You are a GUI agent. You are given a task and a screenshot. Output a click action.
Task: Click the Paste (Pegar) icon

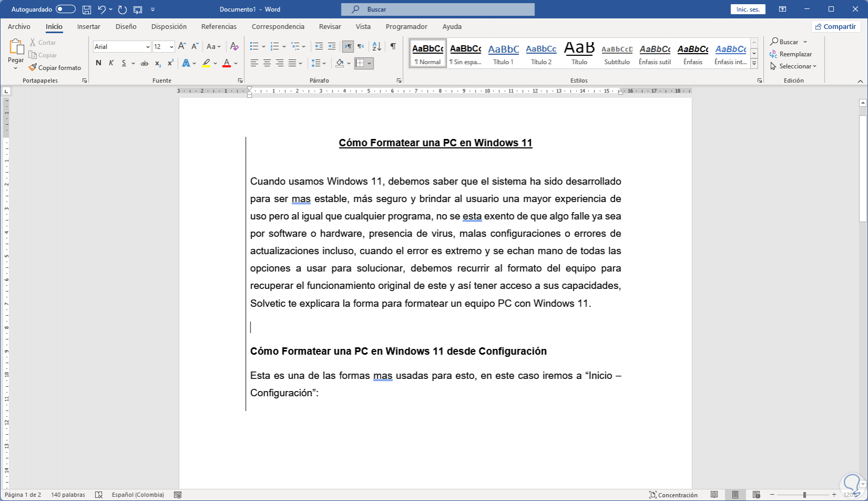point(16,47)
